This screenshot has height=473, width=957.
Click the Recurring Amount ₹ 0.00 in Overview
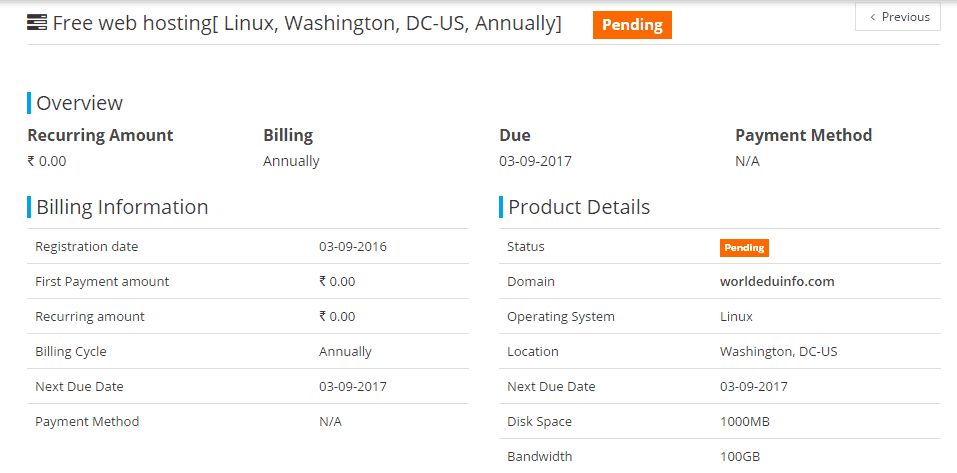[x=47, y=161]
